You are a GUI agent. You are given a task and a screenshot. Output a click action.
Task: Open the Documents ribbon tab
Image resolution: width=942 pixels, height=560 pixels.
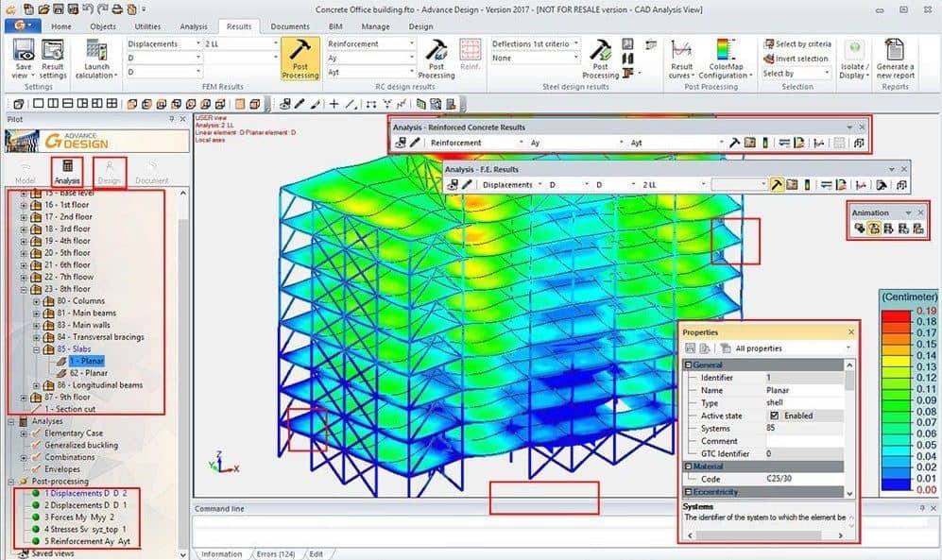[290, 26]
